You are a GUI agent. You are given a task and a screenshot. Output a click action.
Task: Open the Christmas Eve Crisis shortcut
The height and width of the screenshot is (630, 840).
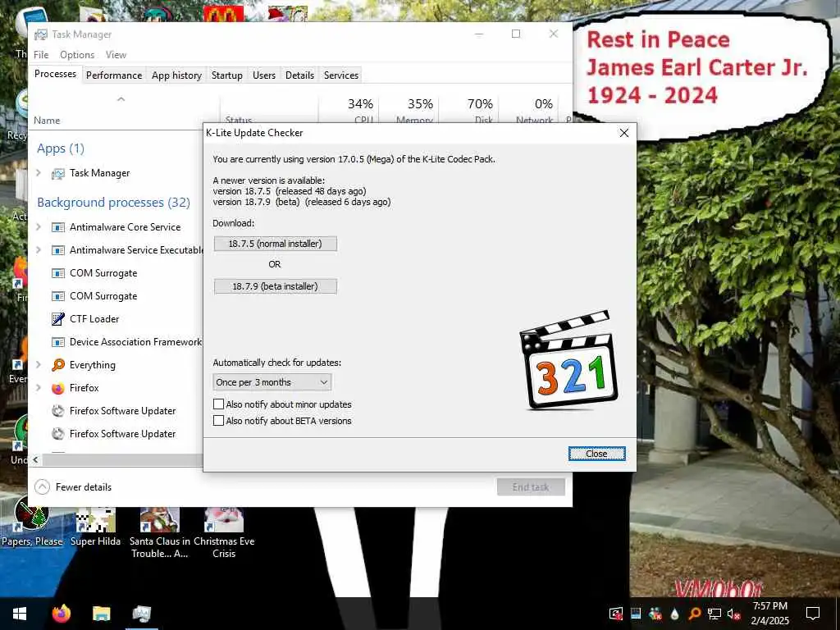point(224,532)
